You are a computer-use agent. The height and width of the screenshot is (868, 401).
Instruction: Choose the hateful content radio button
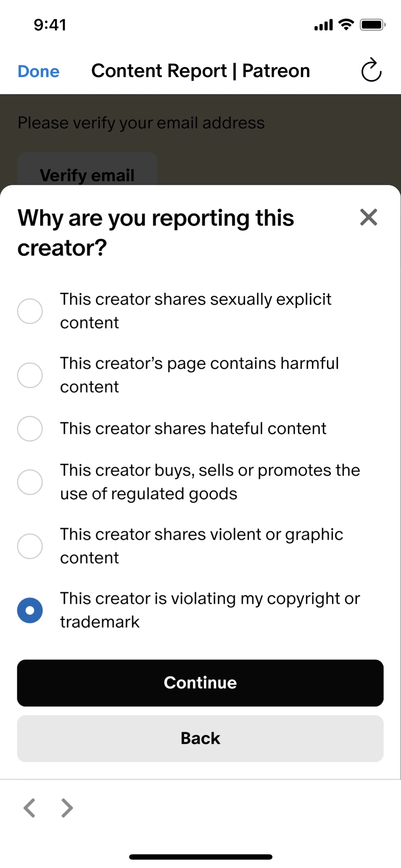[x=30, y=429]
